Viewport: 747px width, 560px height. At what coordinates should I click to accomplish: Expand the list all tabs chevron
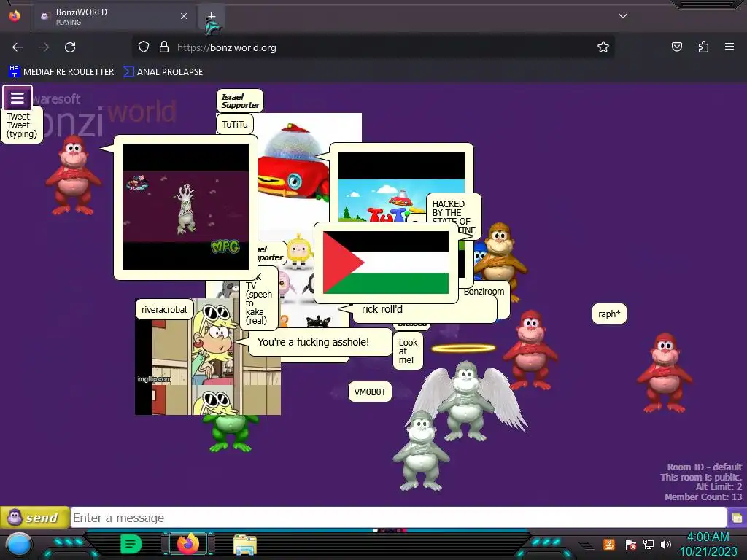[623, 16]
